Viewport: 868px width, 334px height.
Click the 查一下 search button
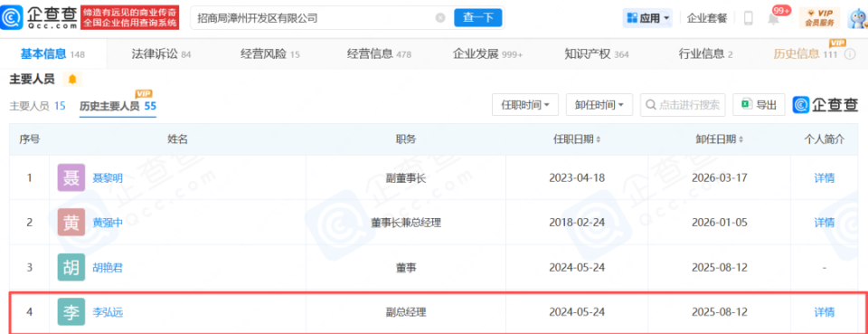(x=477, y=18)
